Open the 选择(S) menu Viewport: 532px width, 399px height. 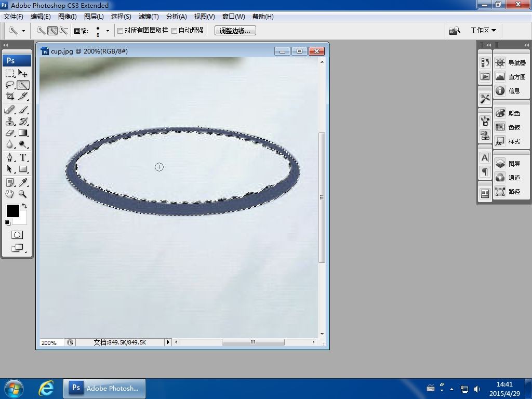(121, 17)
